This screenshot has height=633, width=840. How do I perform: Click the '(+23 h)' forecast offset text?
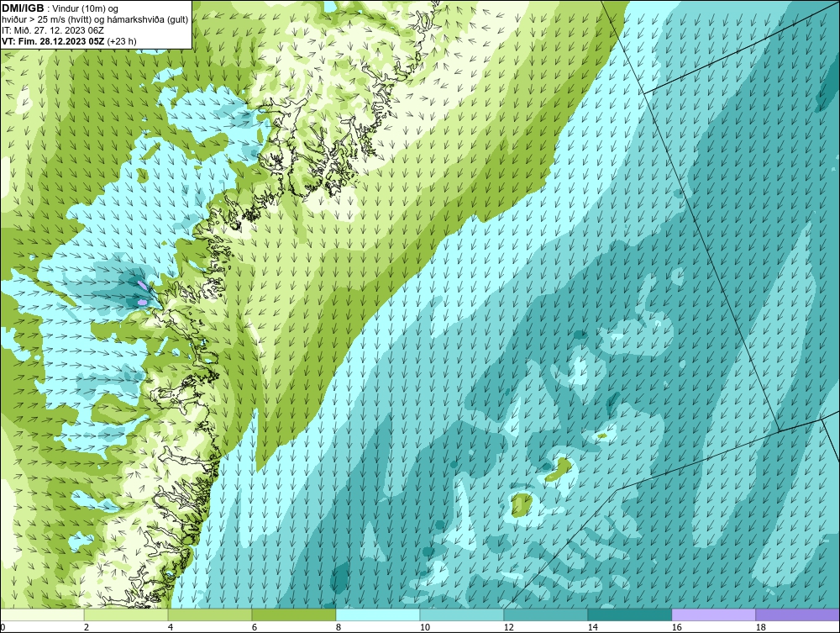click(x=122, y=41)
